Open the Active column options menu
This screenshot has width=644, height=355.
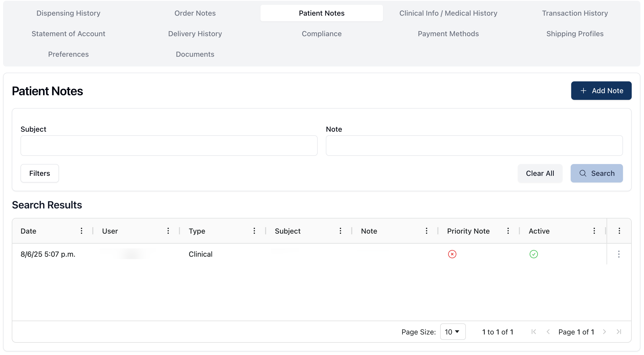[x=594, y=231]
